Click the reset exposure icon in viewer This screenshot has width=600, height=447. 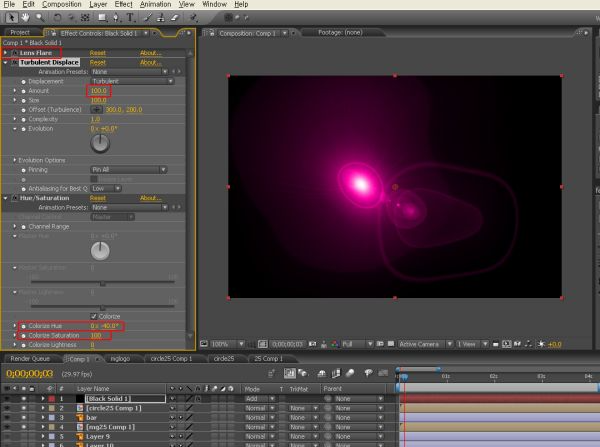[x=541, y=344]
